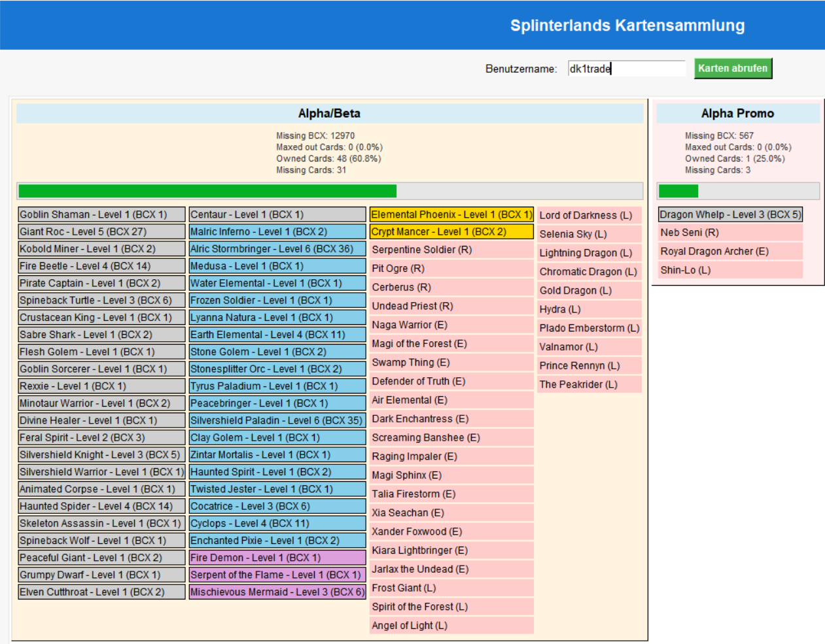Image resolution: width=825 pixels, height=644 pixels.
Task: Click the Goblin Shaman Level 1 card
Action: pos(101,214)
